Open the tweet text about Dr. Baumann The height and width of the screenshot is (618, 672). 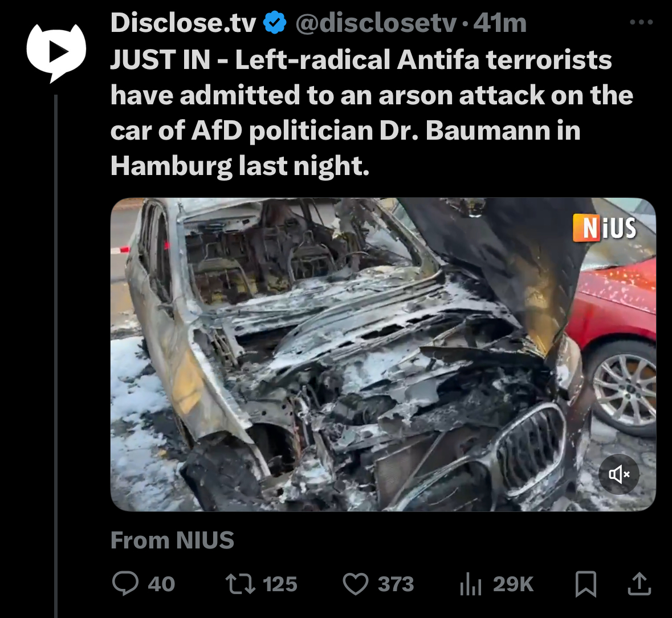(372, 112)
